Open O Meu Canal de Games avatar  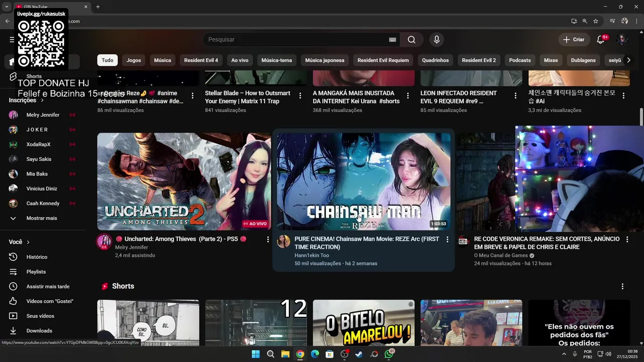point(463,241)
